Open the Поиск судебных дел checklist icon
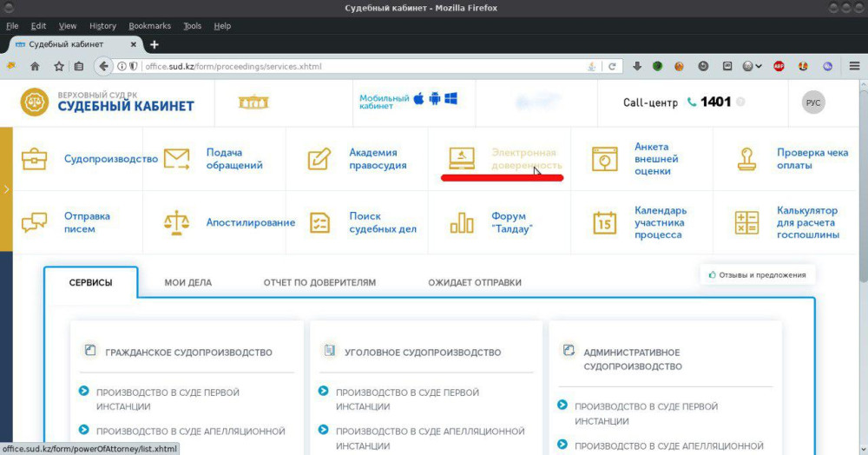This screenshot has width=868, height=455. point(319,222)
